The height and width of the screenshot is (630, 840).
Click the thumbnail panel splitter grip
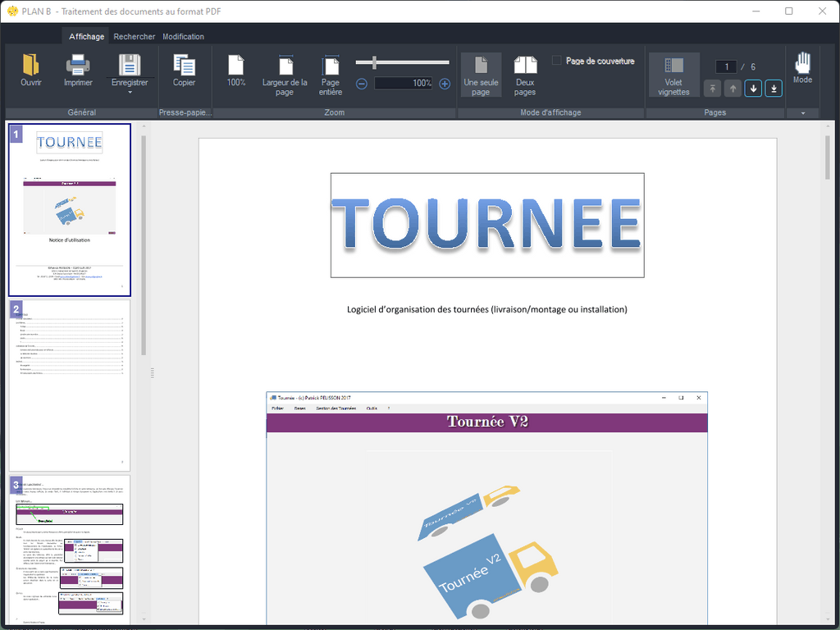tap(153, 373)
